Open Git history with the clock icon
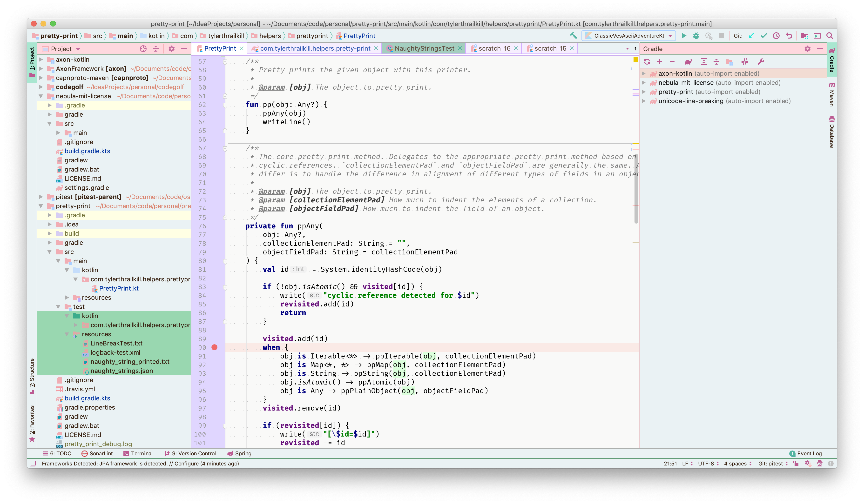The height and width of the screenshot is (504, 864). click(x=776, y=36)
